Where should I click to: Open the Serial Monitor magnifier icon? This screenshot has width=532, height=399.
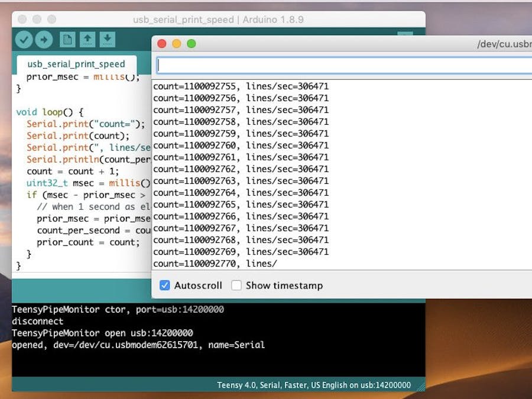pos(405,35)
